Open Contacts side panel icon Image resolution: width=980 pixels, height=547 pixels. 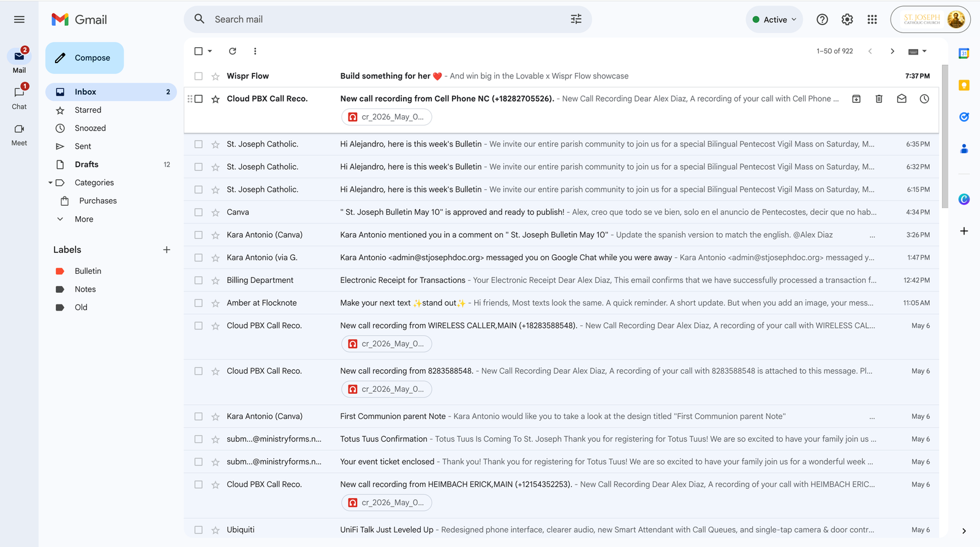[x=964, y=148]
